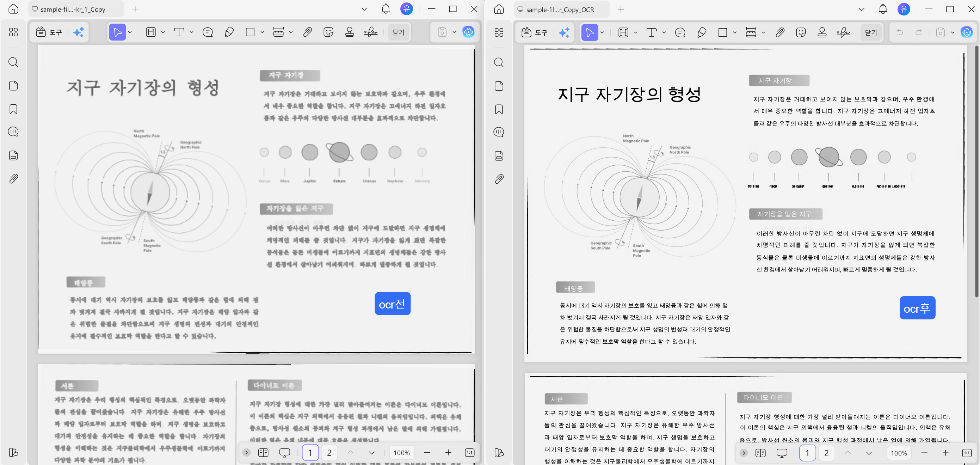Click 100% zoom value in right window
Screen dimensions: 980x465
[899, 453]
